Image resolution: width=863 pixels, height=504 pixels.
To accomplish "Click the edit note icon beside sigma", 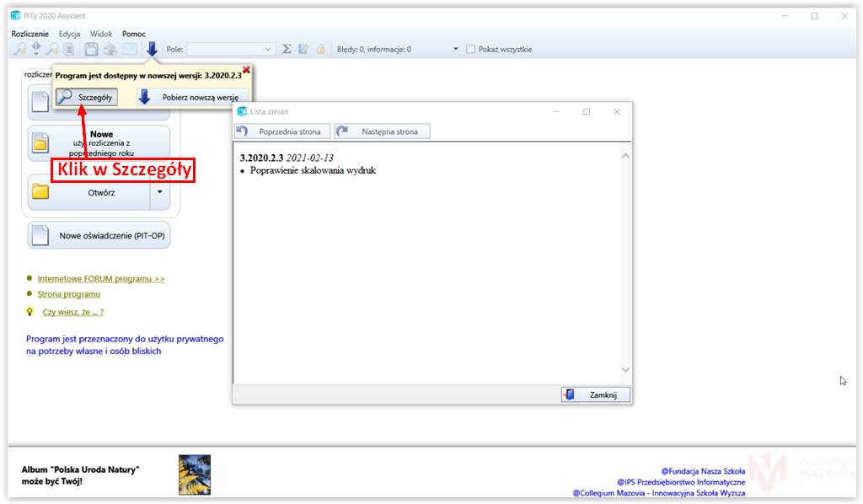I will tap(303, 49).
